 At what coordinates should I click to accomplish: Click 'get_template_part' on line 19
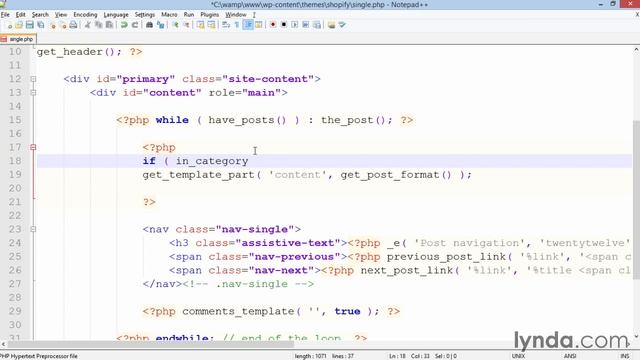198,175
